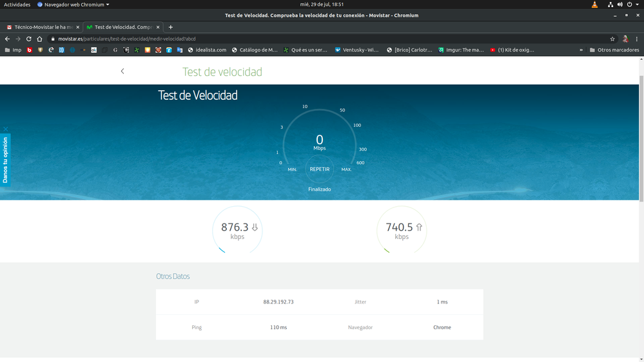The width and height of the screenshot is (644, 362).
Task: Bookmark this page with the star icon
Action: click(612, 39)
